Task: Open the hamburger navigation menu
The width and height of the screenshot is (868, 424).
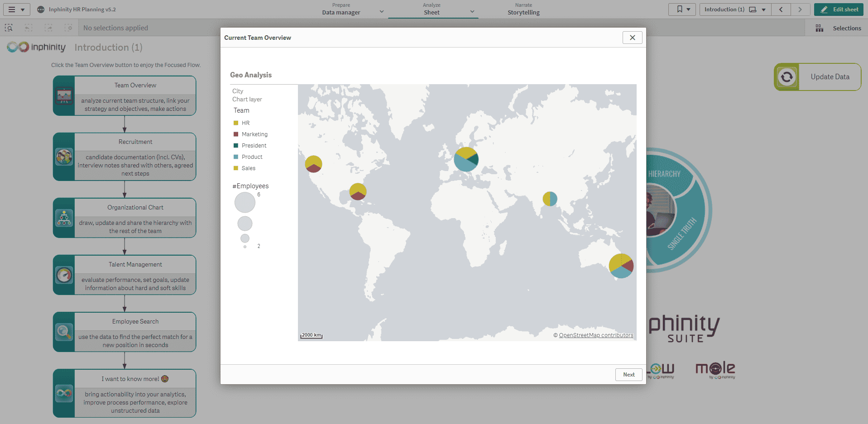Action: tap(16, 10)
